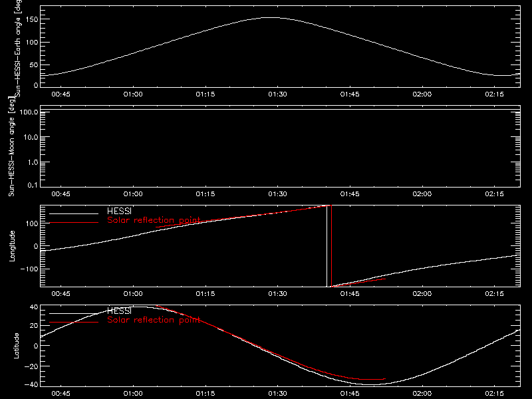Click the red legend line sample in Latitude plot
The image size is (532, 399).
pyautogui.click(x=74, y=323)
